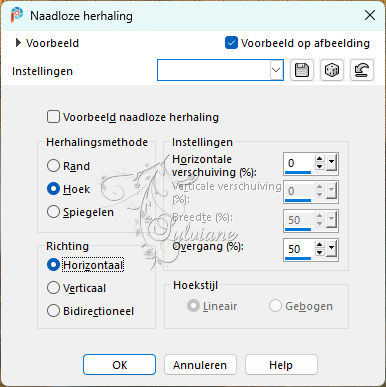This screenshot has width=386, height=387.
Task: Decrease Overgang value with down arrow
Action: (319, 253)
